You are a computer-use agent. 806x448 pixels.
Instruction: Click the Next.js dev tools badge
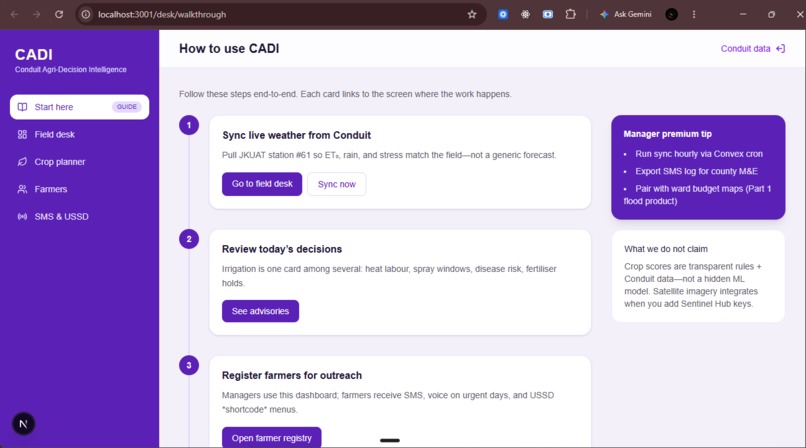[x=23, y=424]
